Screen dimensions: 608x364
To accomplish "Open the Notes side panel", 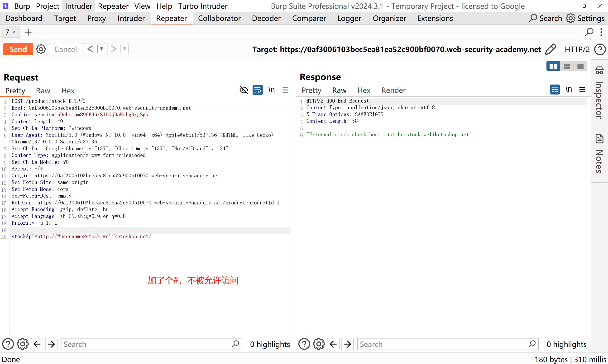I will pos(599,155).
